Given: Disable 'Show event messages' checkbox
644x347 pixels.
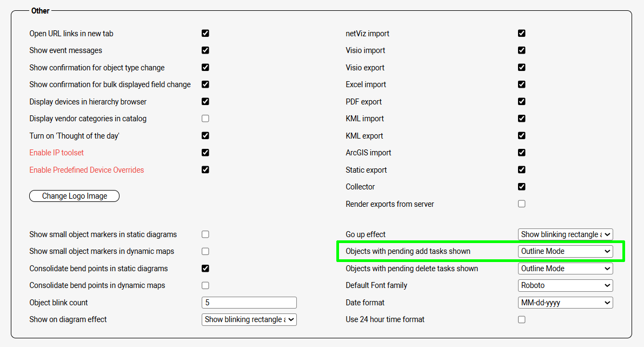Looking at the screenshot, I should (x=205, y=50).
